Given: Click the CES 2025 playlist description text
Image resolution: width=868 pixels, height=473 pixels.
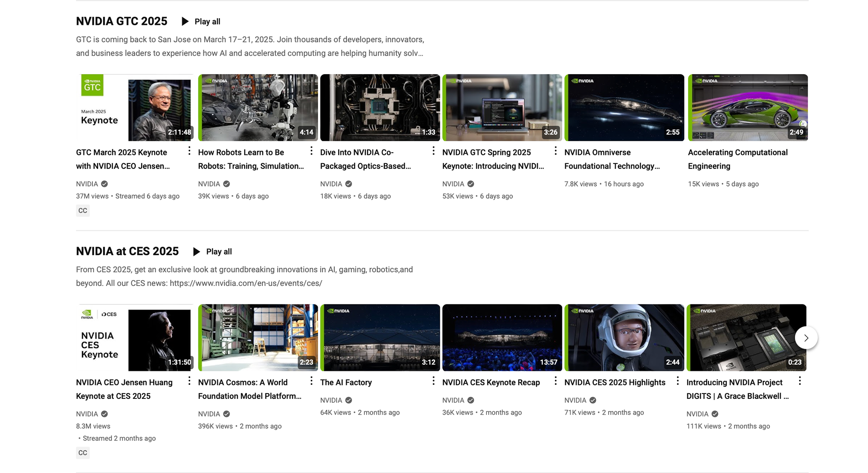Looking at the screenshot, I should coord(245,276).
